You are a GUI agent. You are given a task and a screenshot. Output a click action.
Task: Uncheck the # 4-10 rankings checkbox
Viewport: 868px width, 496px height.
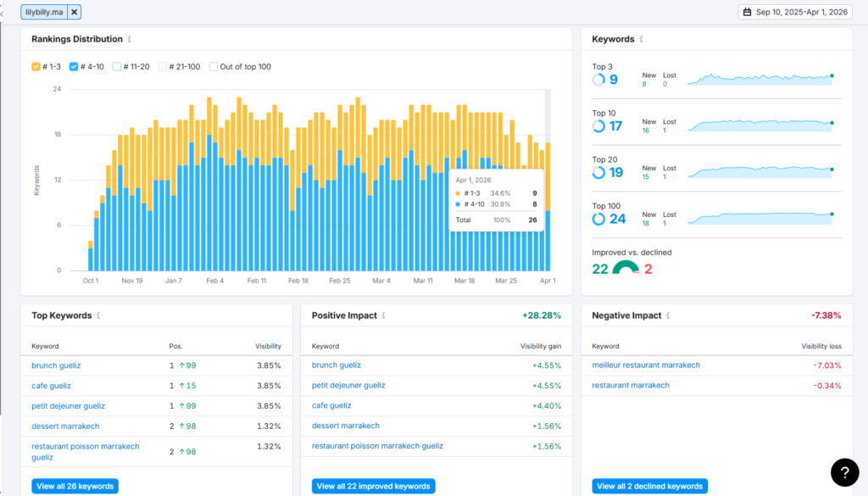[74, 66]
